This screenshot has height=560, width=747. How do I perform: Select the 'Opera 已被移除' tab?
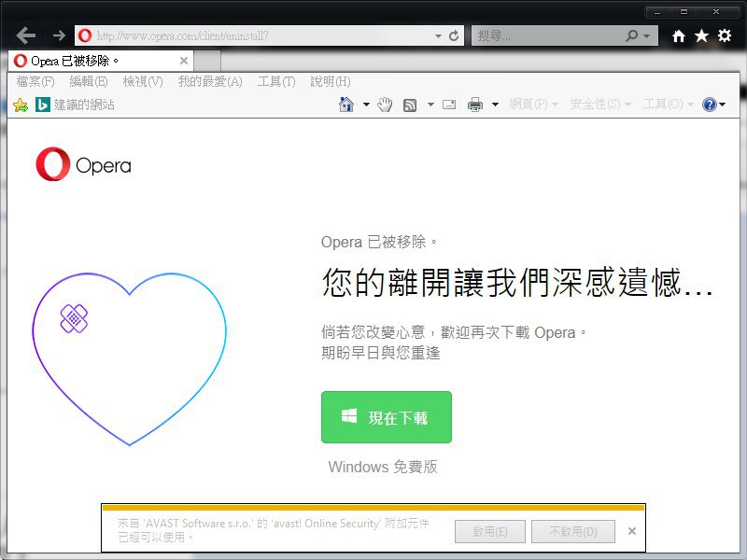tap(93, 61)
